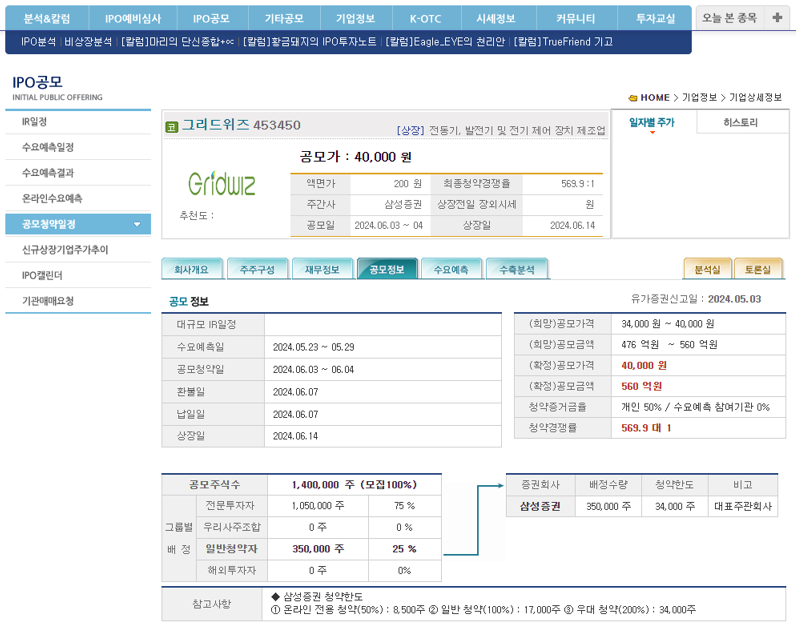Go to 비상장분석 submenu link
Screen dimensions: 796x633
click(88, 42)
